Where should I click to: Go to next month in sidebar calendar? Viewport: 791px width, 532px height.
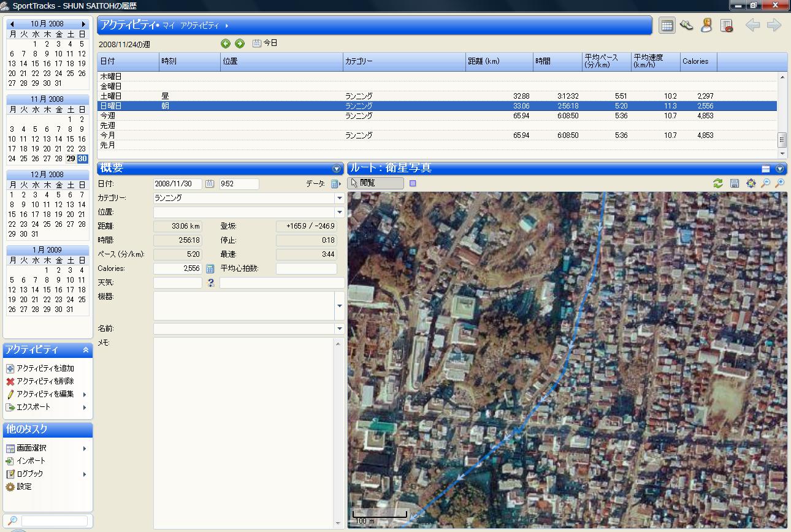(84, 24)
